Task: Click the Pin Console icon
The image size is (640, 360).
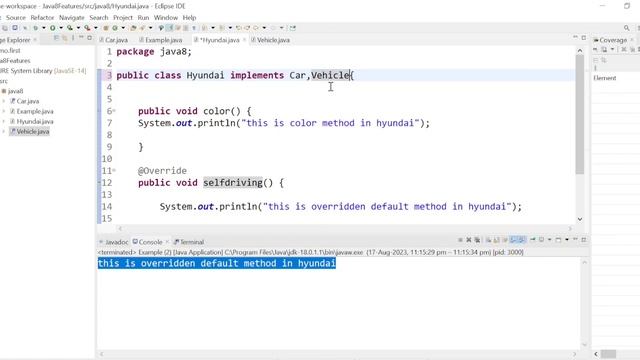Action: coord(533,240)
